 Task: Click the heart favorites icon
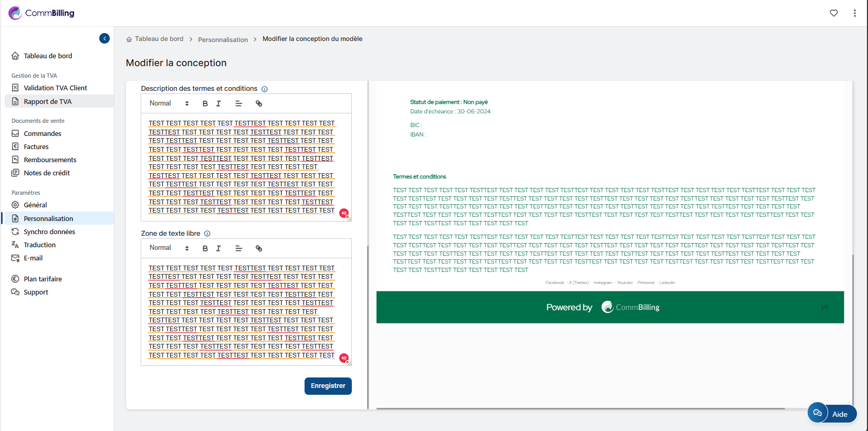click(834, 13)
